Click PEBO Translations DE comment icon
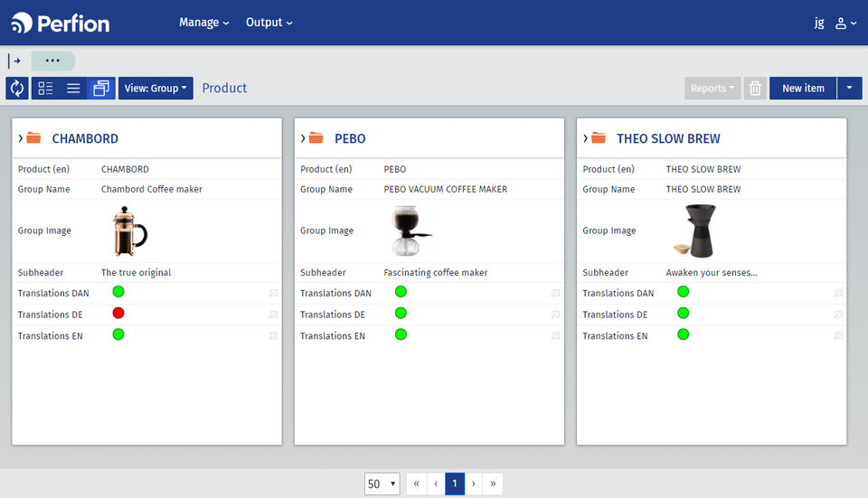The image size is (868, 498). (556, 315)
